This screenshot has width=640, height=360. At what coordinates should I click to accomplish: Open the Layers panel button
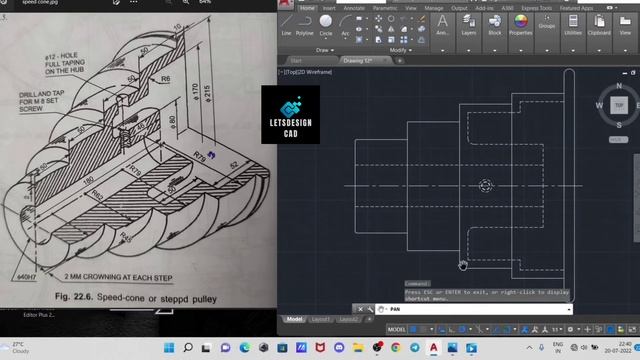point(469,24)
